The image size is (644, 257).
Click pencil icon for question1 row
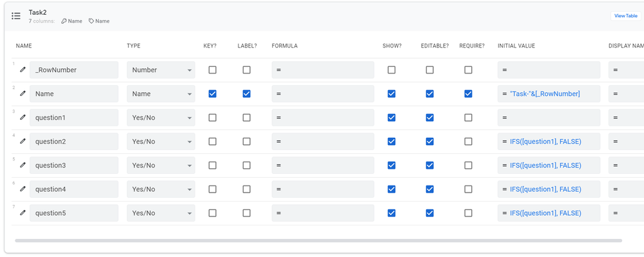tap(23, 117)
